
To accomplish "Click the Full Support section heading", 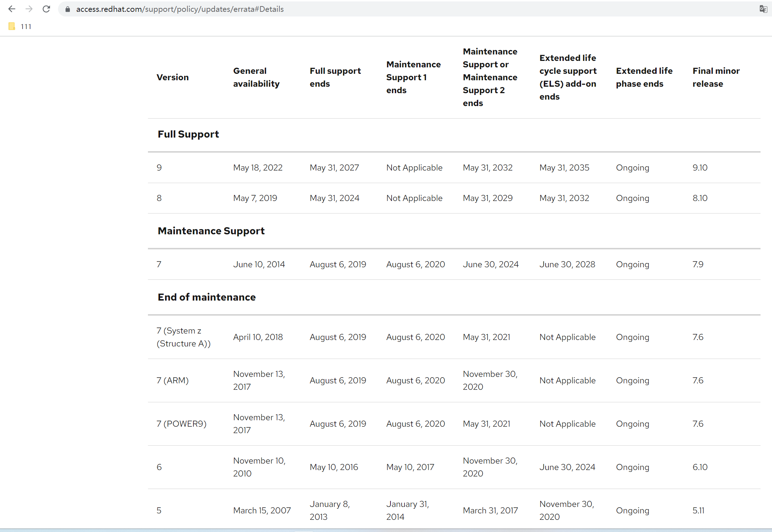I will coord(188,134).
